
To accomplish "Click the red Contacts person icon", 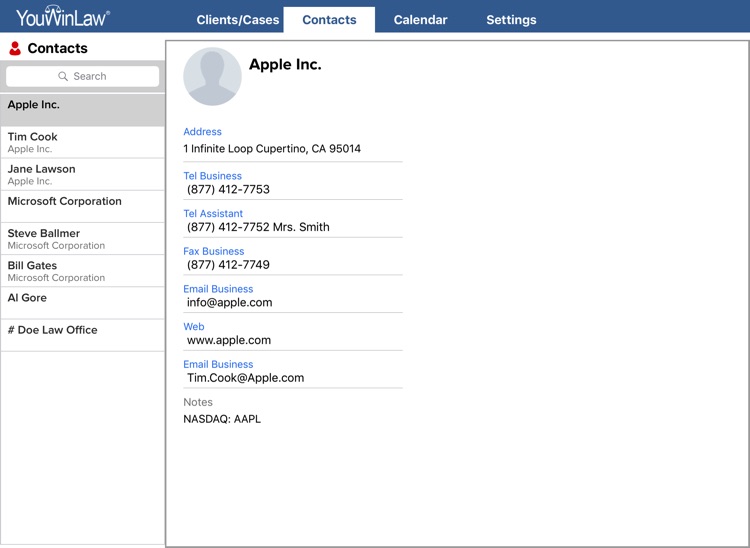I will [15, 48].
